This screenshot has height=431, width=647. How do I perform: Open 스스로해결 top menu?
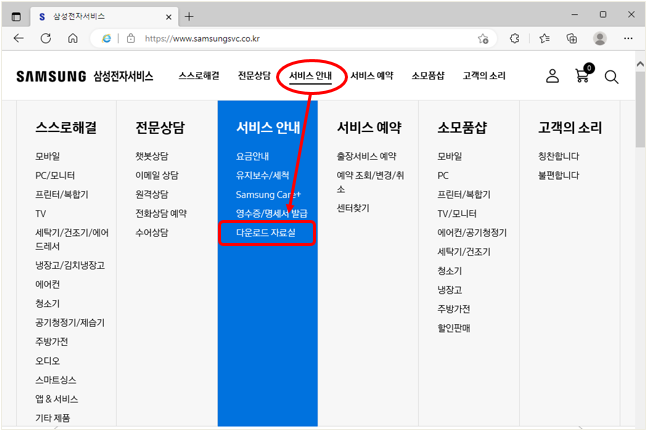pyautogui.click(x=199, y=76)
